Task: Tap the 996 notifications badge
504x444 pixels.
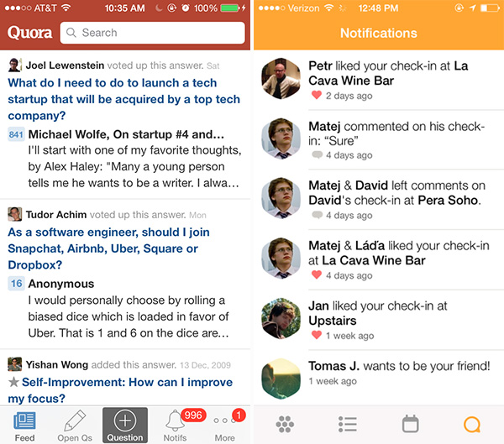Action: pyautogui.click(x=193, y=415)
